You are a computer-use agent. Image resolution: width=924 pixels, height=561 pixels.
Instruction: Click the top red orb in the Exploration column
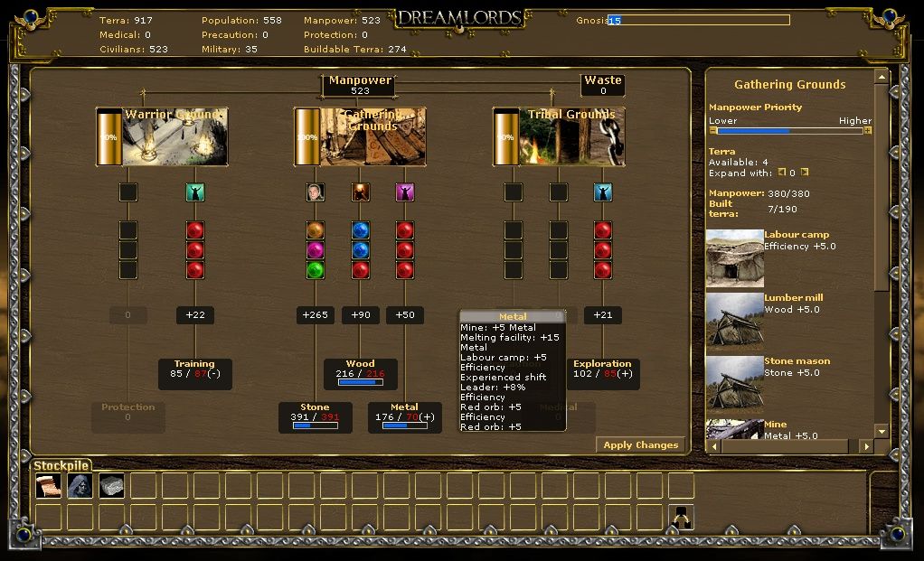(x=603, y=230)
